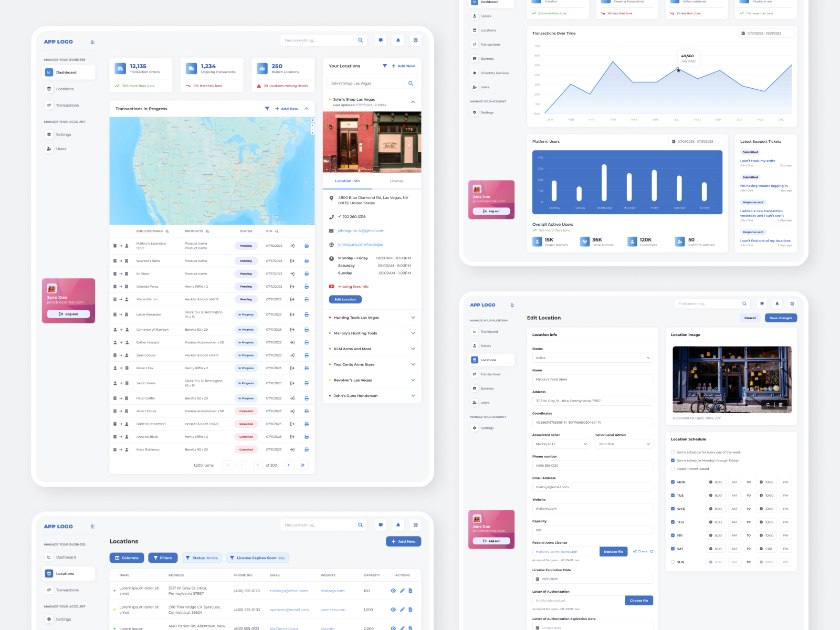Screen dimensions: 840x630
Task: Click the blue Edit Location button
Action: point(345,299)
